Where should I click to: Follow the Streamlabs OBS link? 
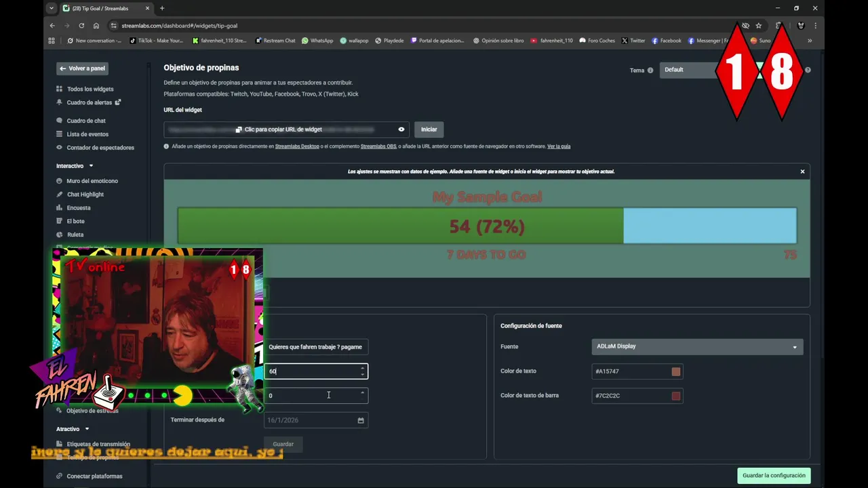[378, 146]
